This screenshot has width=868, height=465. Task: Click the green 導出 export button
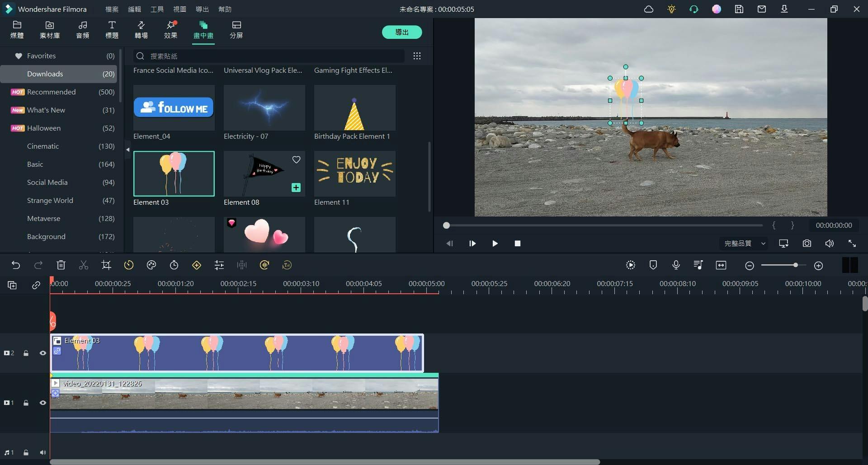click(401, 32)
